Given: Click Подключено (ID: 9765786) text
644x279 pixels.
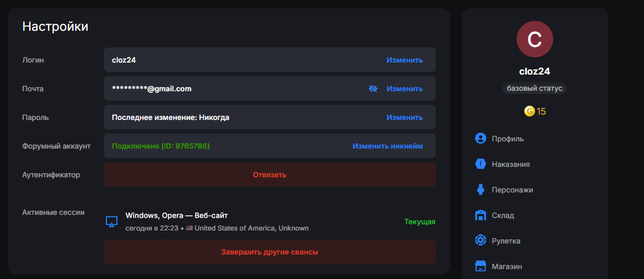Looking at the screenshot, I should (x=161, y=146).
